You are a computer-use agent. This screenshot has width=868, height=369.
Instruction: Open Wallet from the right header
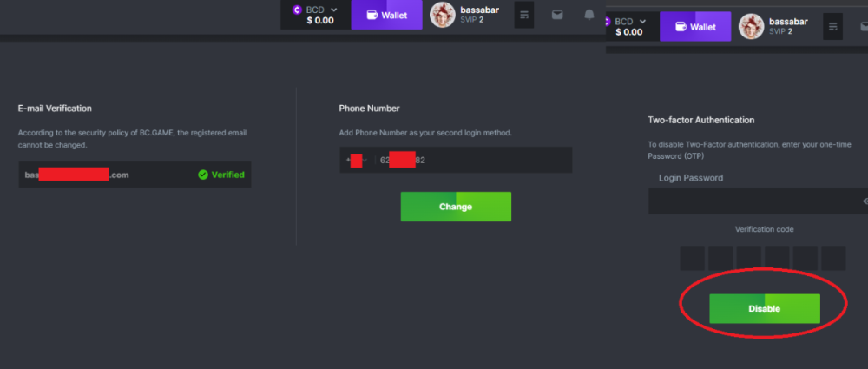tap(696, 27)
